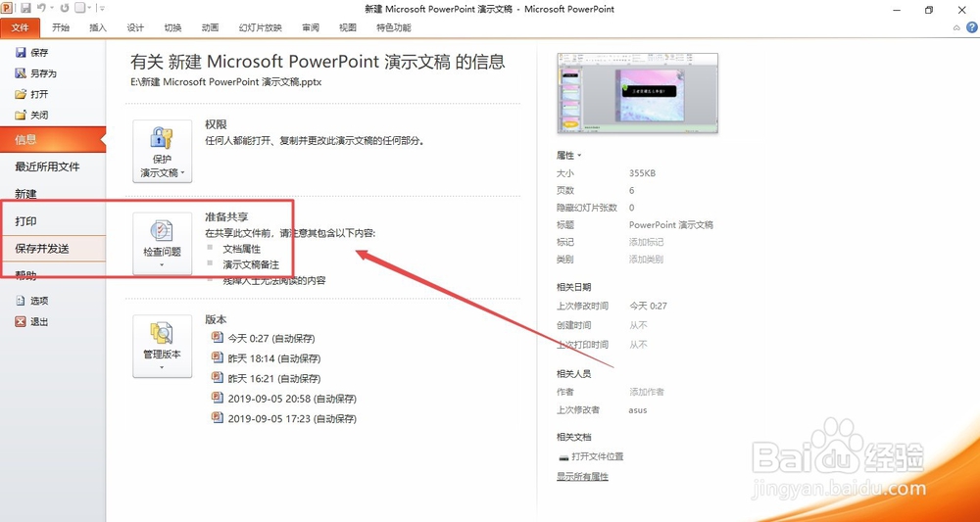Screen dimensions: 980x522
Task: Open the 管理版本 dropdown button
Action: (x=162, y=346)
